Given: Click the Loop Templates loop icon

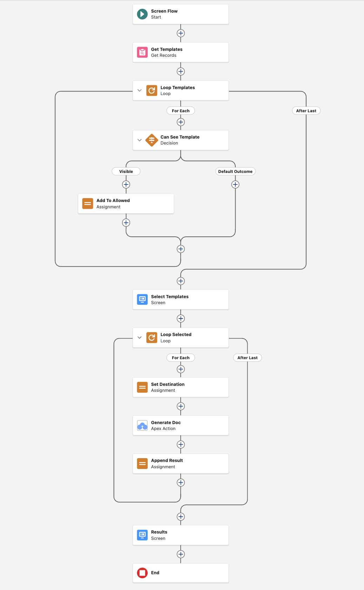Looking at the screenshot, I should (x=151, y=90).
